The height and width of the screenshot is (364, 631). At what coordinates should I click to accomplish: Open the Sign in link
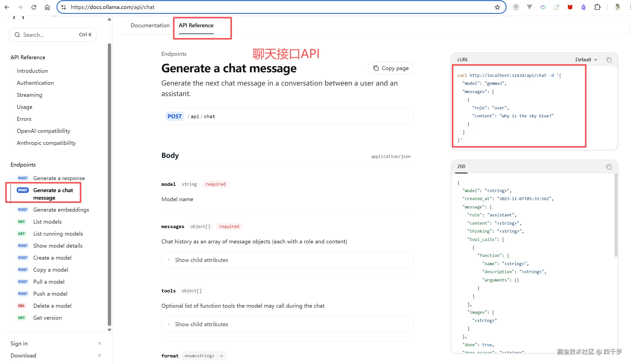pos(19,344)
